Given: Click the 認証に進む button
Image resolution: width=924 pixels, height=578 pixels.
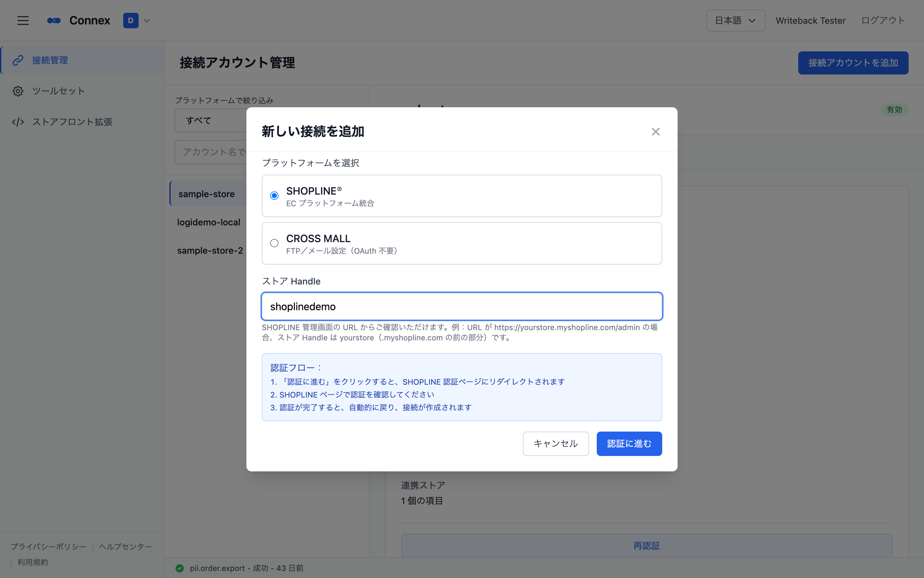Looking at the screenshot, I should (629, 443).
